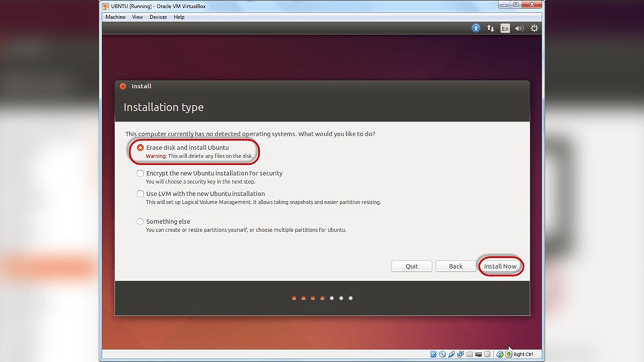644x362 pixels.
Task: Open the volume control in the top panel
Action: click(518, 28)
